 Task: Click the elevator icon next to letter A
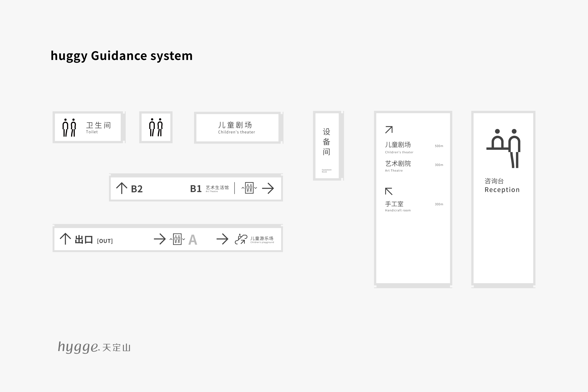click(177, 239)
